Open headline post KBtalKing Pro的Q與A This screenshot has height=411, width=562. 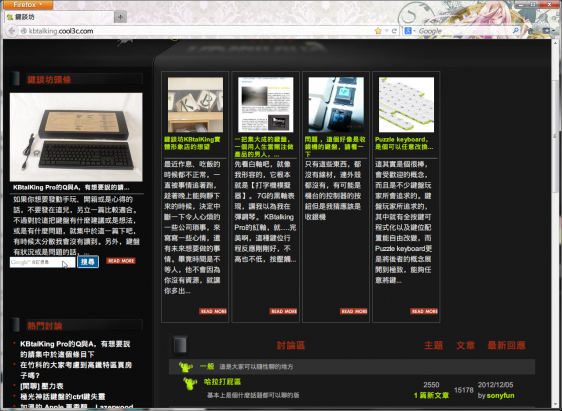(x=71, y=187)
